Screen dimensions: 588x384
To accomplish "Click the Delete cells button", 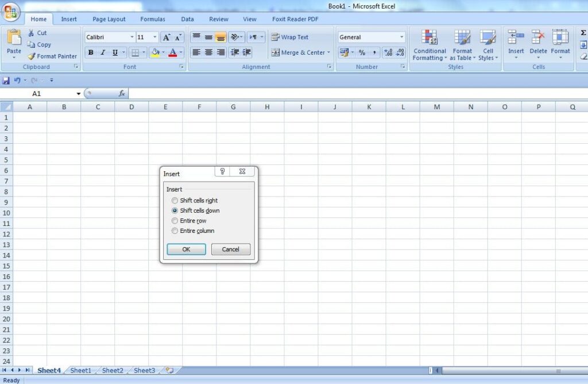I will 538,44.
